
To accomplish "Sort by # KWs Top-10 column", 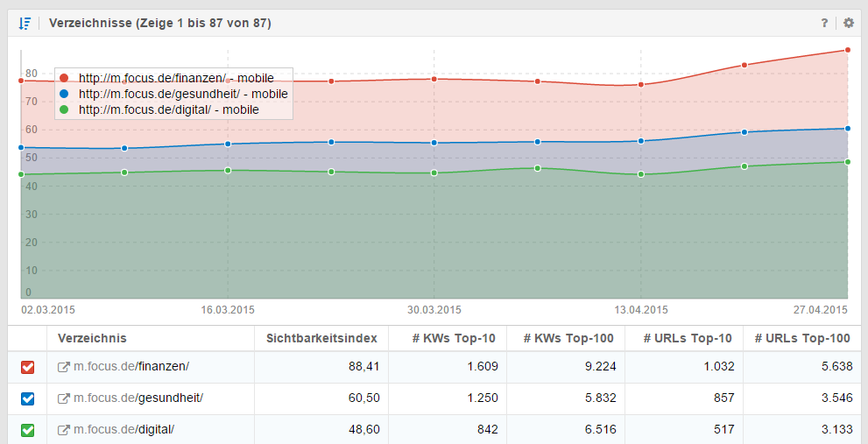I will click(455, 338).
